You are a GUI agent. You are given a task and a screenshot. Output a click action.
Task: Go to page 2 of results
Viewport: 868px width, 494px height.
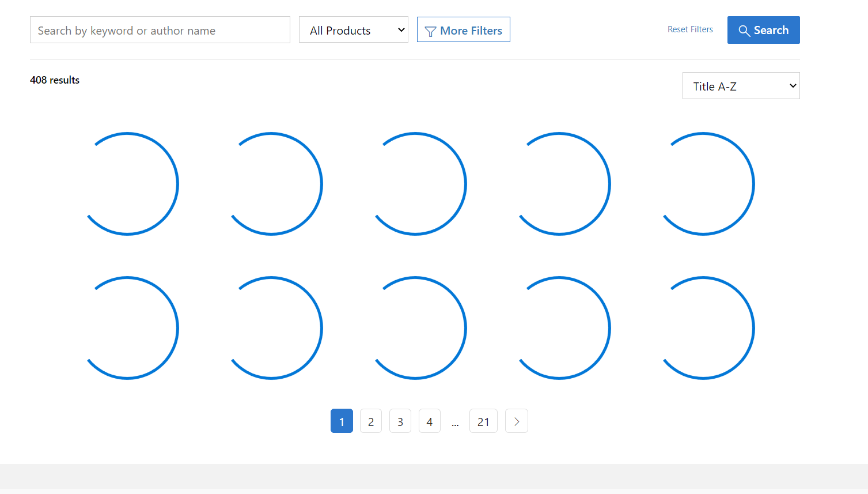pyautogui.click(x=370, y=421)
